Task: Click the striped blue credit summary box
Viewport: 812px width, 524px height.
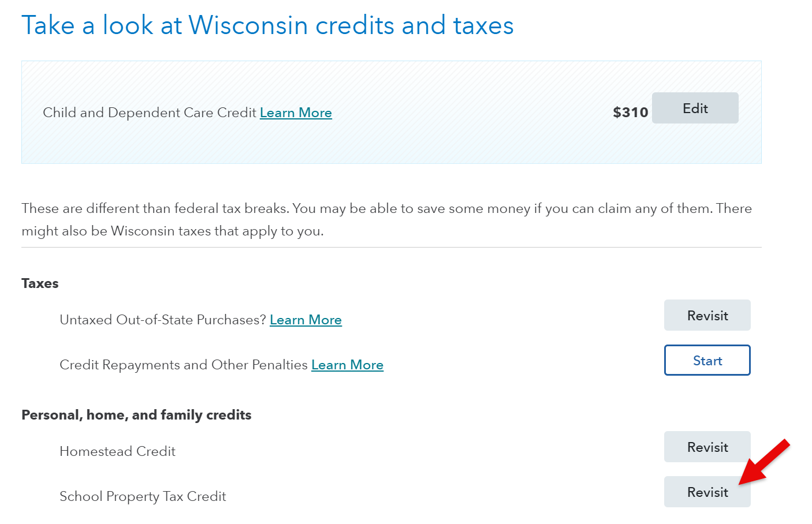Action: tap(392, 113)
